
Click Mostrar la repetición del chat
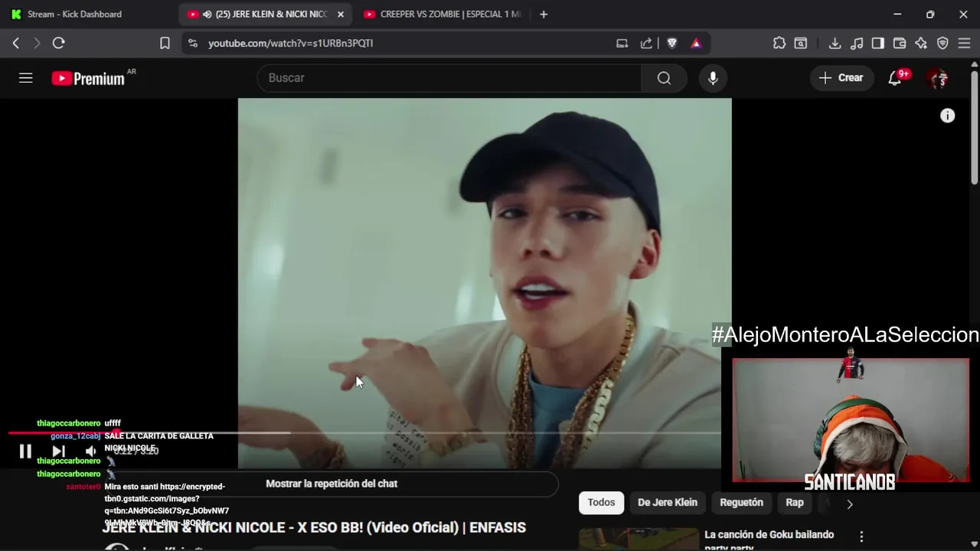[x=332, y=484]
